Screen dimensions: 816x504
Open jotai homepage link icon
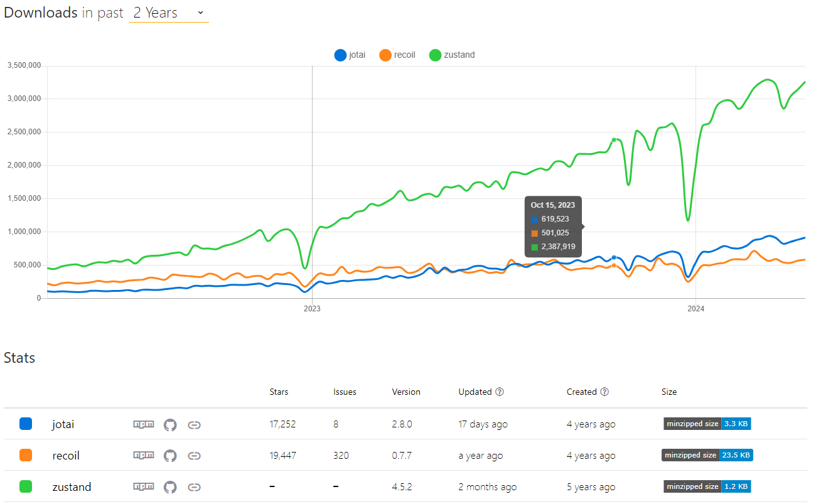(195, 424)
